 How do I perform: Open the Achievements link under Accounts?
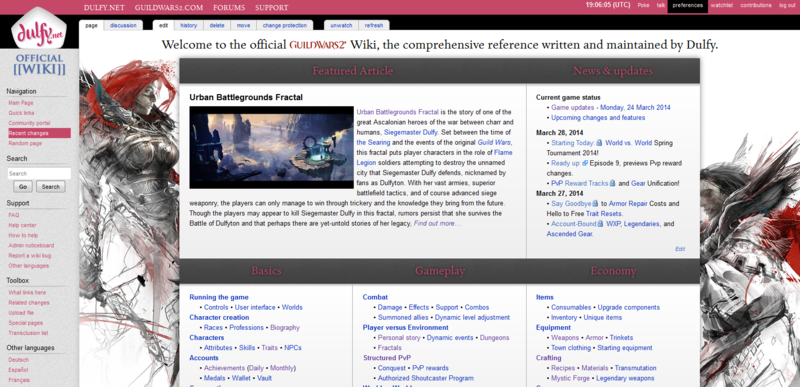click(224, 368)
